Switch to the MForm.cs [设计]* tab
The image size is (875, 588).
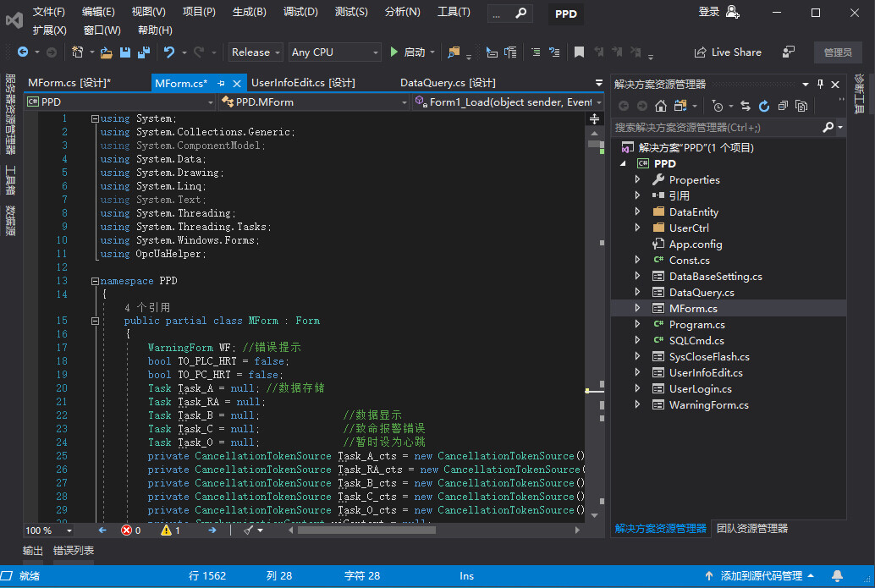(69, 83)
